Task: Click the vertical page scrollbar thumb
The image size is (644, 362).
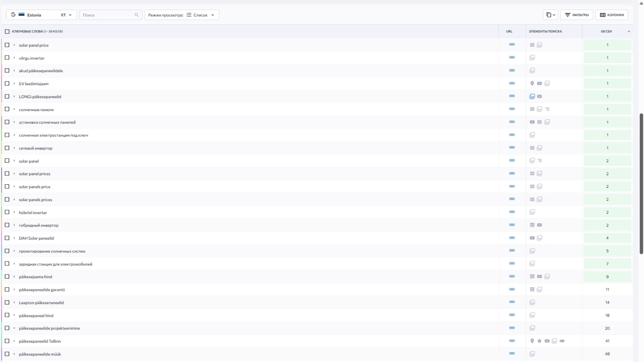Action: (641, 184)
